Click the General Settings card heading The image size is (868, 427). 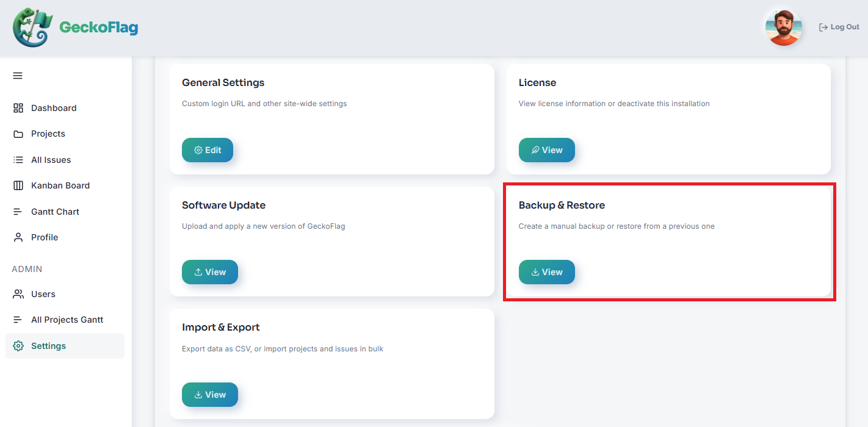pyautogui.click(x=223, y=82)
